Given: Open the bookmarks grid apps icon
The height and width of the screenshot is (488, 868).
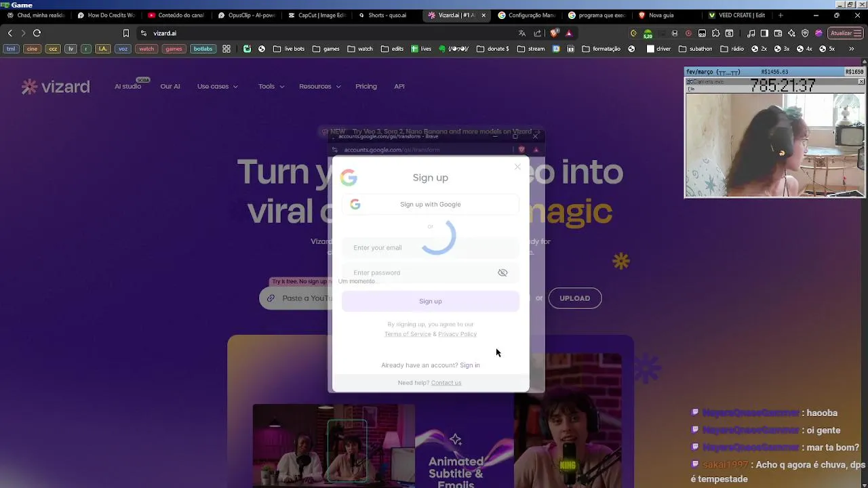Looking at the screenshot, I should click(x=226, y=49).
